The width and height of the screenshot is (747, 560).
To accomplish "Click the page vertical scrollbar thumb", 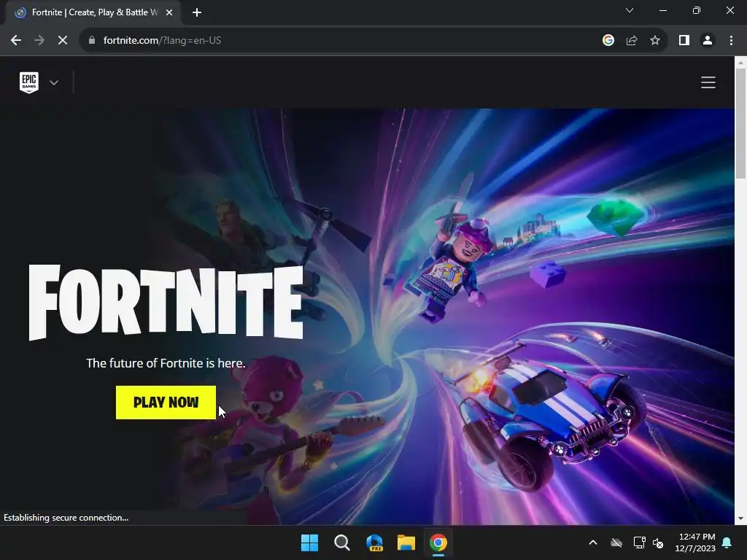I will click(740, 124).
